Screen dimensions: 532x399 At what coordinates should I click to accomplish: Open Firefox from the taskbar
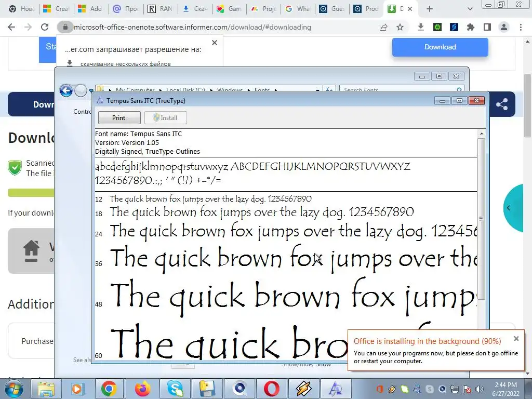(142, 389)
